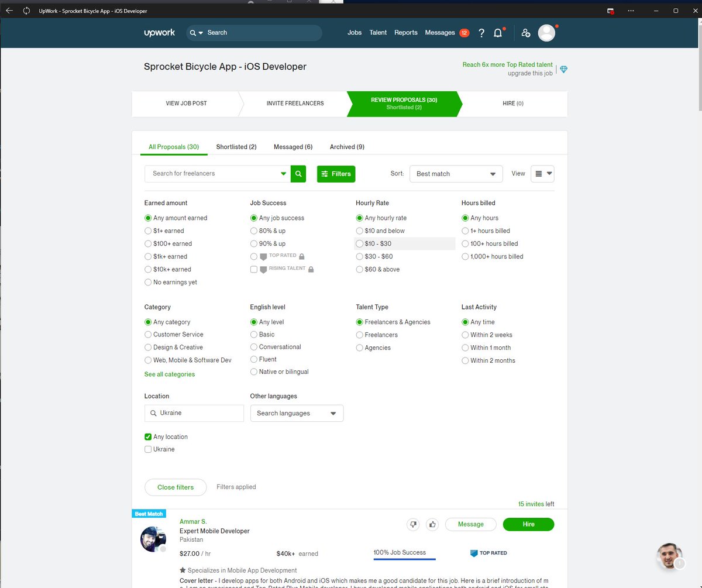702x588 pixels.
Task: Decline Ammar S. using thumbs-down icon
Action: click(x=414, y=524)
